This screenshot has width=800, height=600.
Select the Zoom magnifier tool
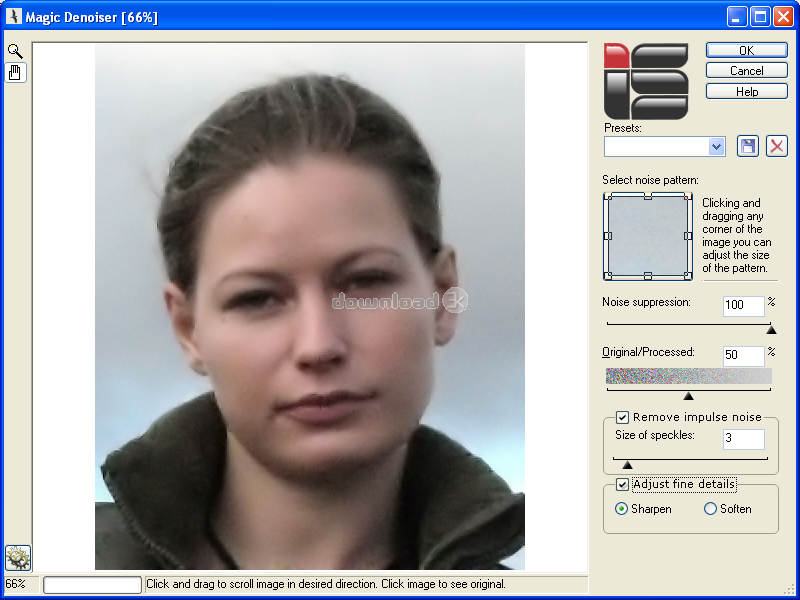point(15,51)
